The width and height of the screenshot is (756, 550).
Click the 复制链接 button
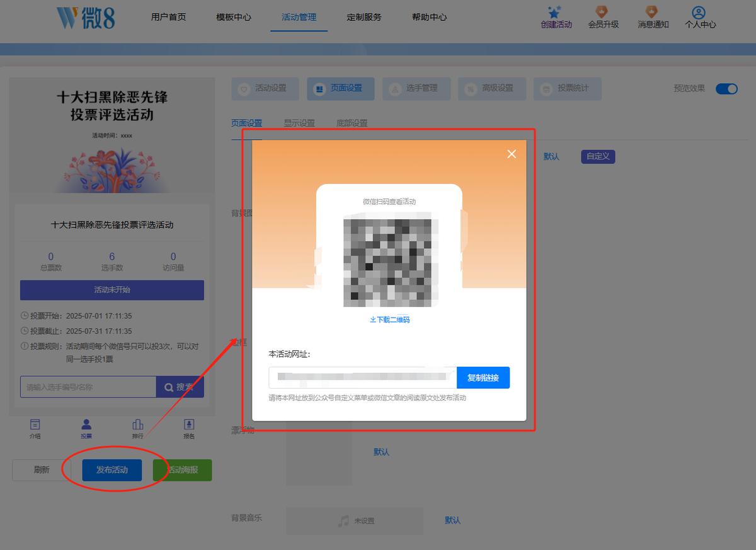483,378
